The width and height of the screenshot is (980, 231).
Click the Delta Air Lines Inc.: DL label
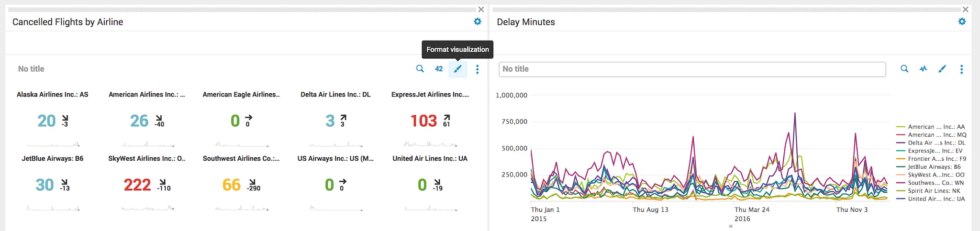tap(335, 95)
